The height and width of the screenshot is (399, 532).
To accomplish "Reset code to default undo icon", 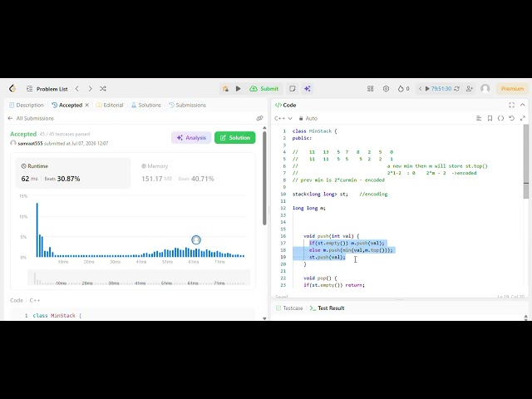I will [512, 118].
